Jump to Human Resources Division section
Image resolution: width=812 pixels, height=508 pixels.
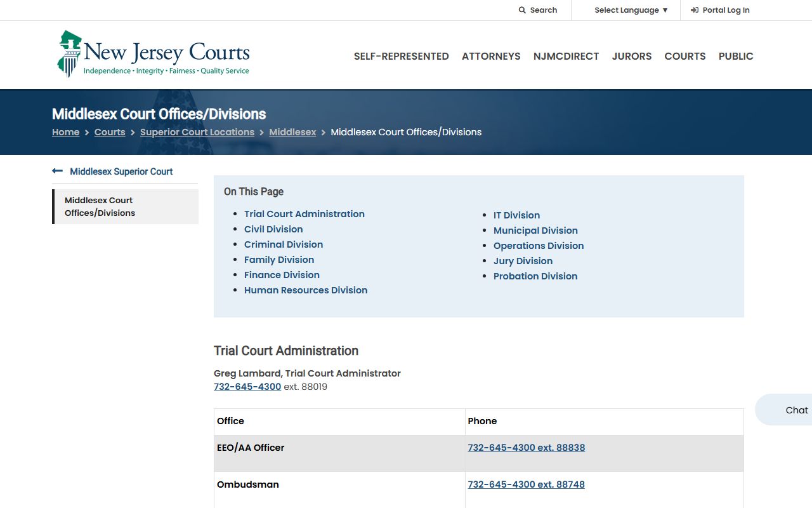tap(306, 290)
